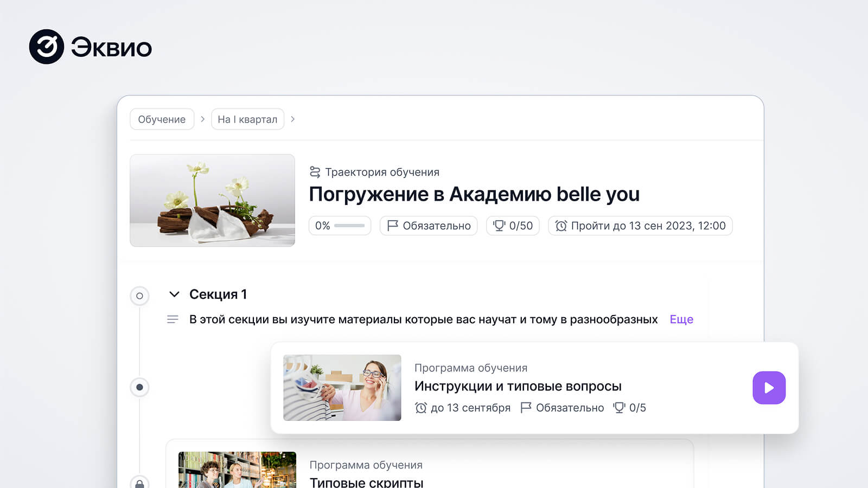868x488 pixels.
Task: Click trophy icon next to 0/5
Action: click(619, 408)
